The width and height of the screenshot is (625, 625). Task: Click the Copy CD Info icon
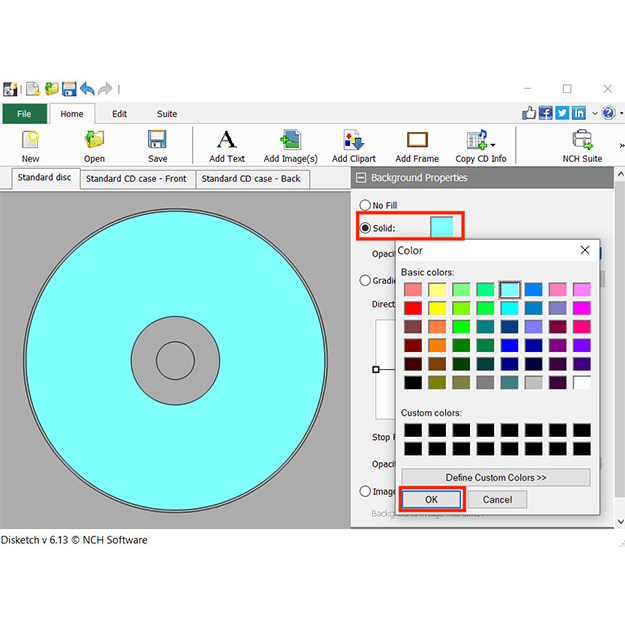478,140
